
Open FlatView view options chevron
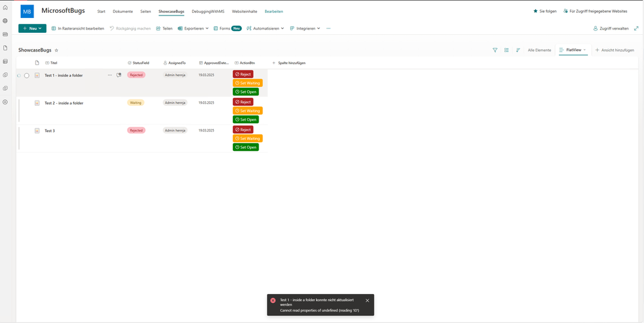click(585, 50)
